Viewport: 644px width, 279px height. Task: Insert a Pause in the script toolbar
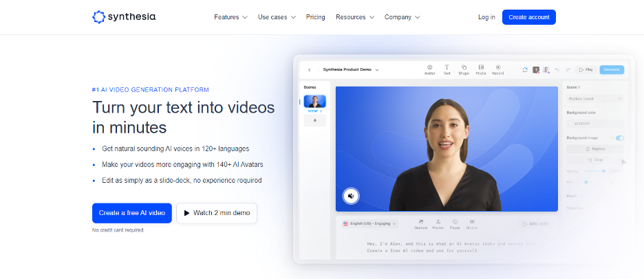click(x=455, y=224)
